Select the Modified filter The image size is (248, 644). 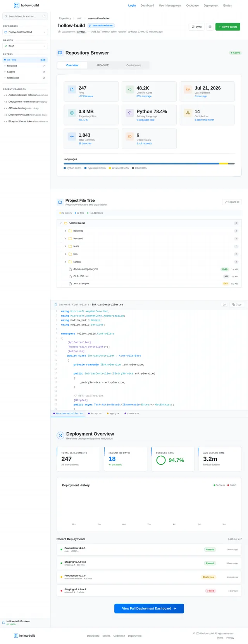pyautogui.click(x=25, y=66)
